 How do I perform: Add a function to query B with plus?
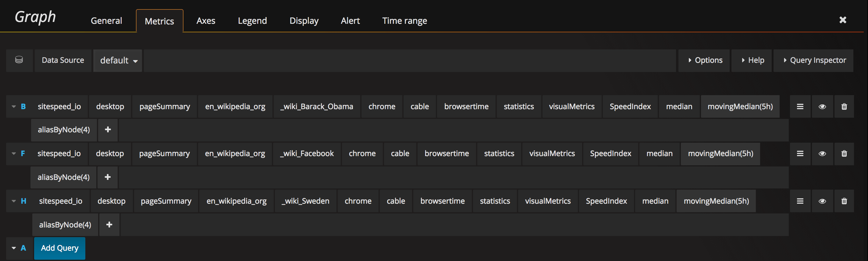tap(108, 130)
